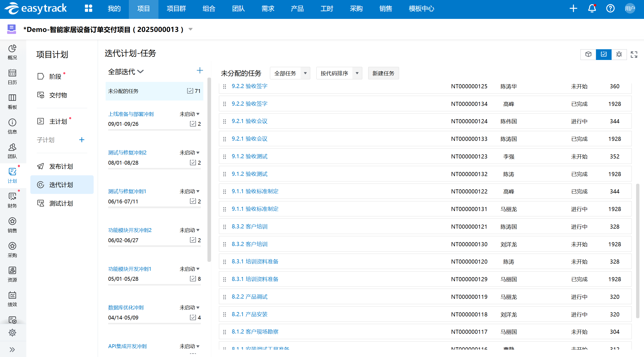Toggle the task checkbox view button
This screenshot has height=357, width=644.
pyautogui.click(x=603, y=54)
